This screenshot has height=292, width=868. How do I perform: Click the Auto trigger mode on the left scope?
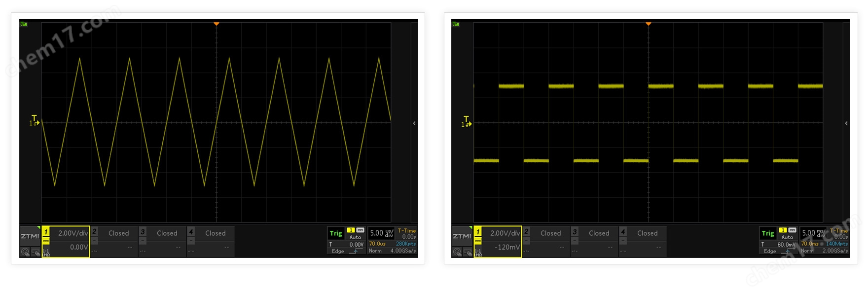pyautogui.click(x=355, y=237)
